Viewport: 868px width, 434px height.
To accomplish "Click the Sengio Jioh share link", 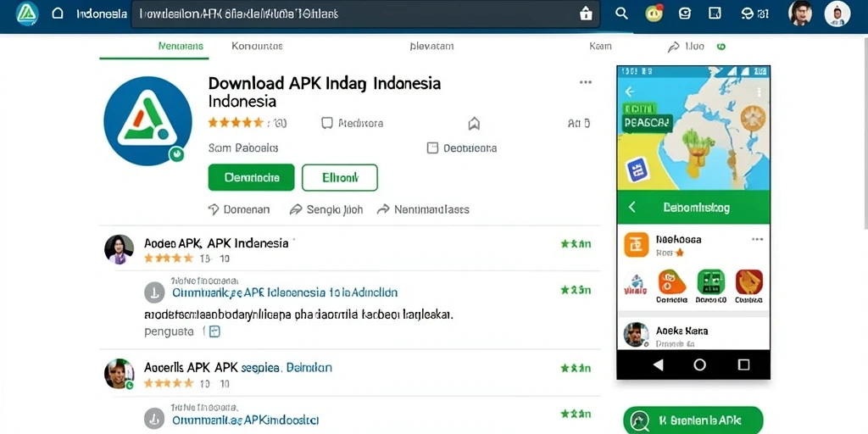I will tap(326, 209).
